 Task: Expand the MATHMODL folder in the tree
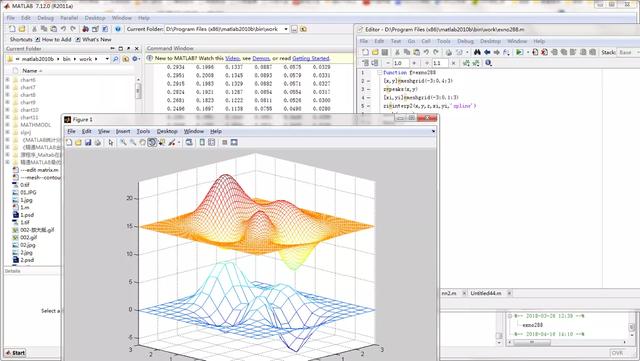click(x=7, y=125)
